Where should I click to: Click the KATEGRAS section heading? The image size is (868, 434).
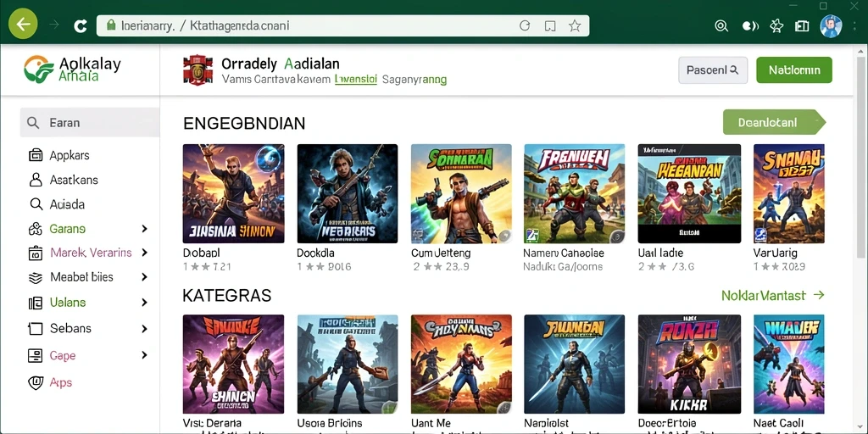tap(227, 296)
